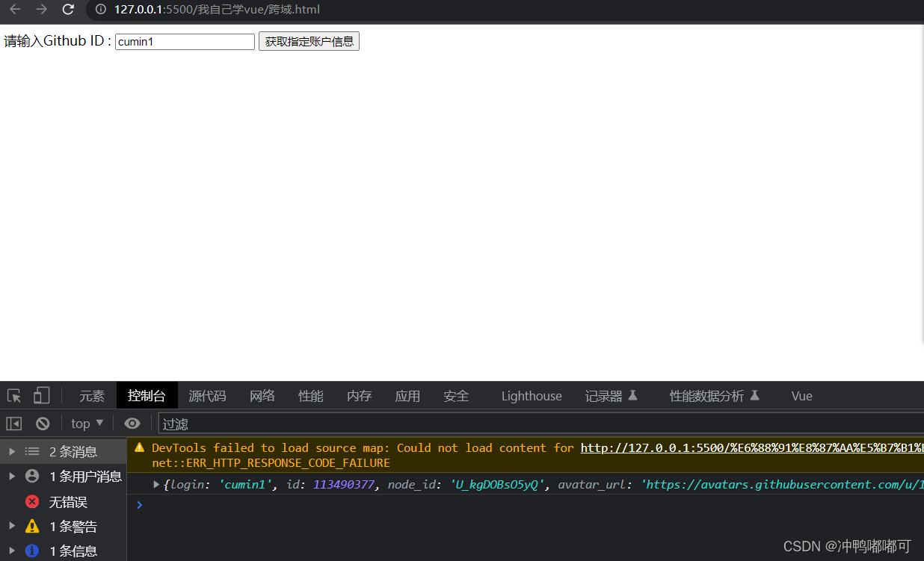Click the list icon beside 2 条消息
This screenshot has height=561, width=924.
point(32,451)
